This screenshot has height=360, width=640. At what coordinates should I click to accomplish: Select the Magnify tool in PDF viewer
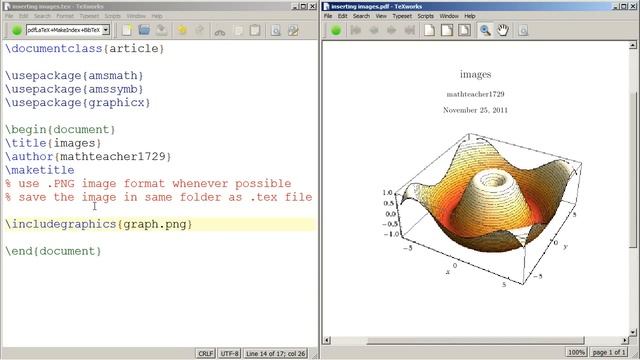[485, 30]
